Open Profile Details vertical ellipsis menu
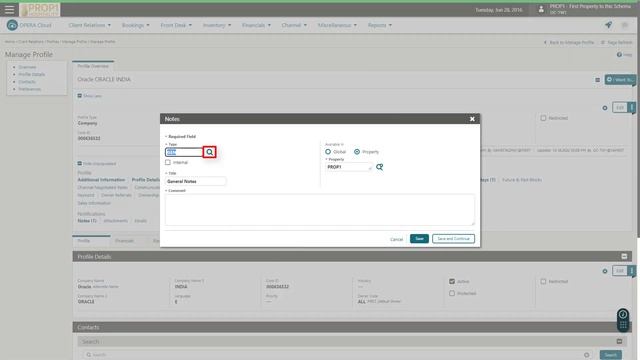Image resolution: width=640 pixels, height=360 pixels. pyautogui.click(x=632, y=271)
